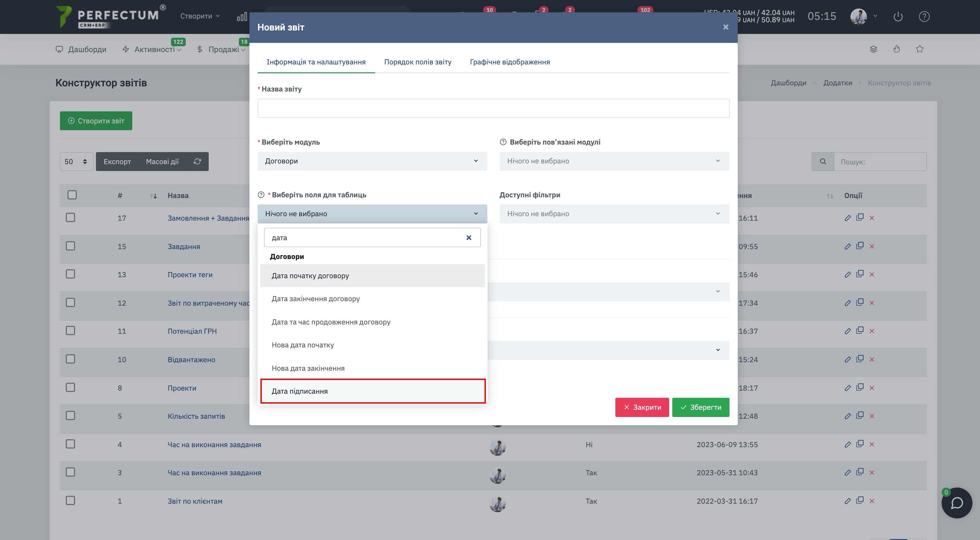
Task: Check the row 13 checkbox
Action: tap(70, 274)
